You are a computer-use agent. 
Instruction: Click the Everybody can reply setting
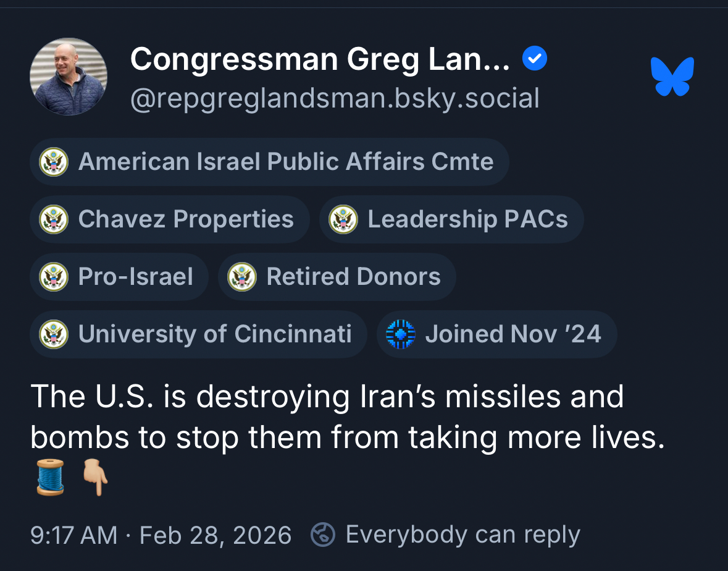[462, 535]
